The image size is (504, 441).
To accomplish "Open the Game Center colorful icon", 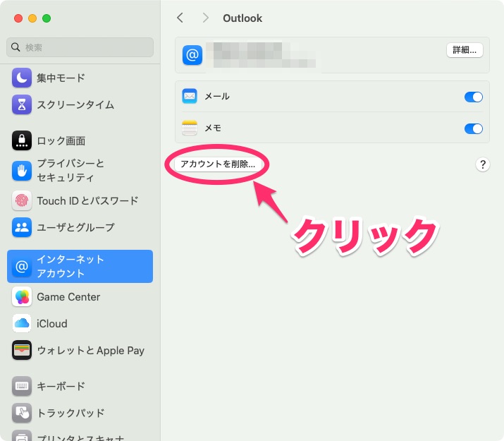I will click(x=22, y=296).
